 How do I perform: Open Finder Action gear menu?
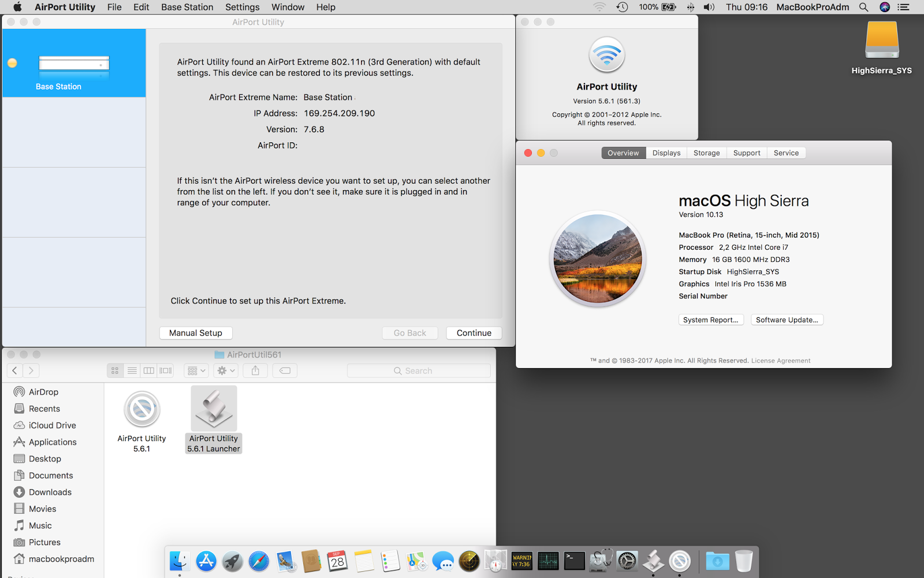coord(226,370)
